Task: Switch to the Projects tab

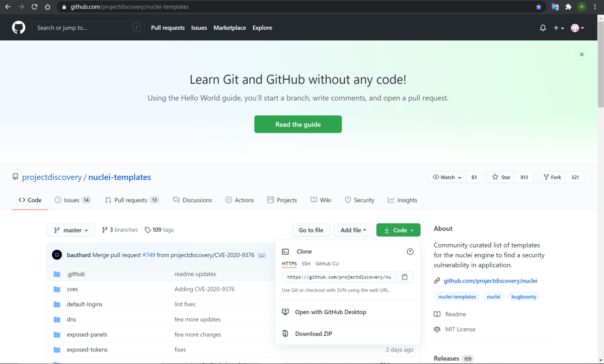Action: 282,200
